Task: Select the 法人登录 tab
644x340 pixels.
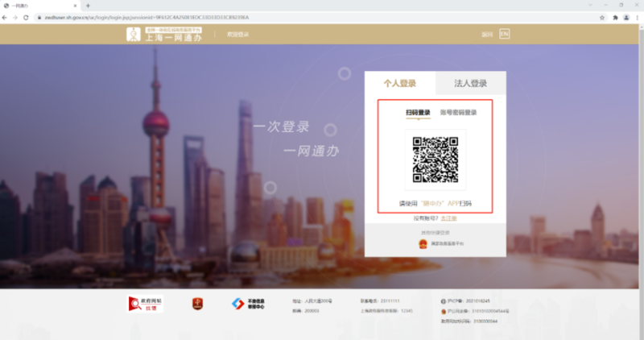Action: click(x=471, y=84)
